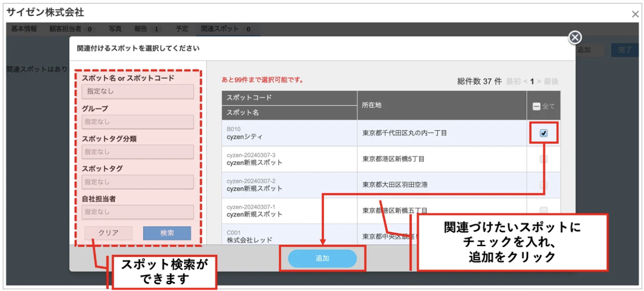
Task: Click the blue 追加 button in dialog
Action: [322, 259]
